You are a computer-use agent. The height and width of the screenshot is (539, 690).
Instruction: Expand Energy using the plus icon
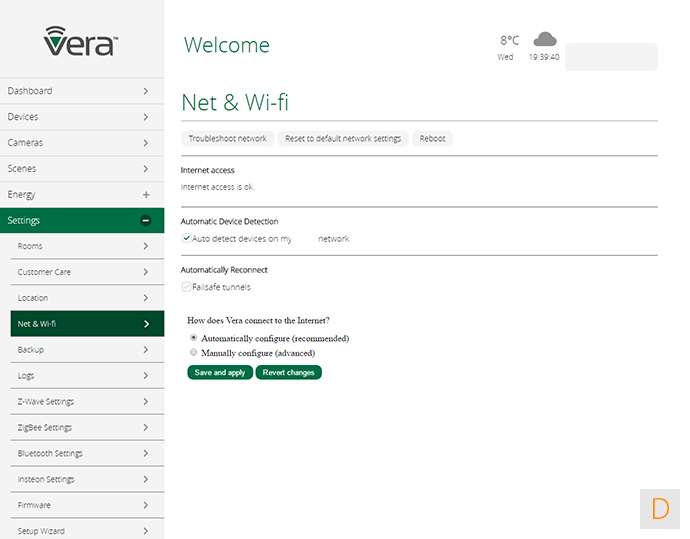click(146, 194)
